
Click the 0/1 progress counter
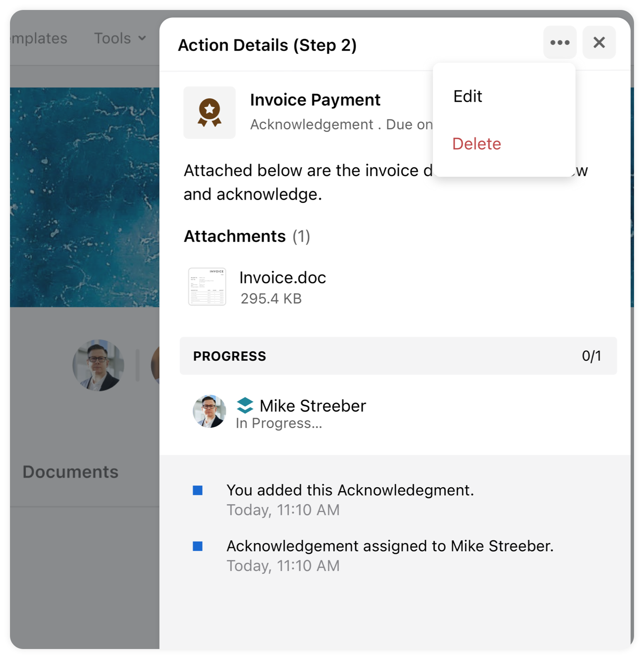591,356
